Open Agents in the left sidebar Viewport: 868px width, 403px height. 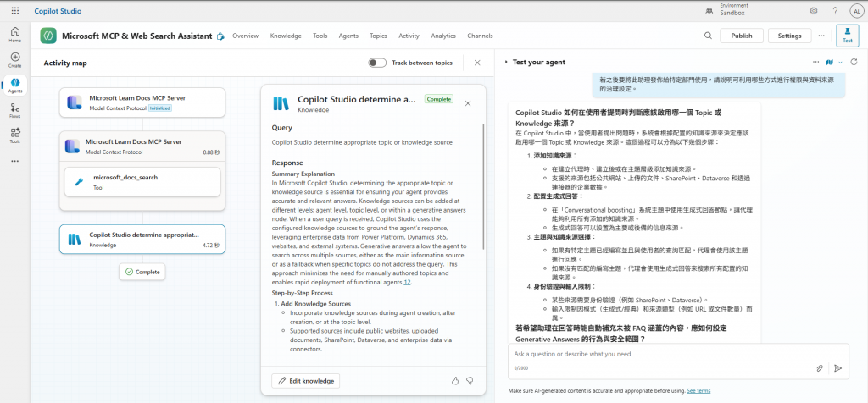15,86
